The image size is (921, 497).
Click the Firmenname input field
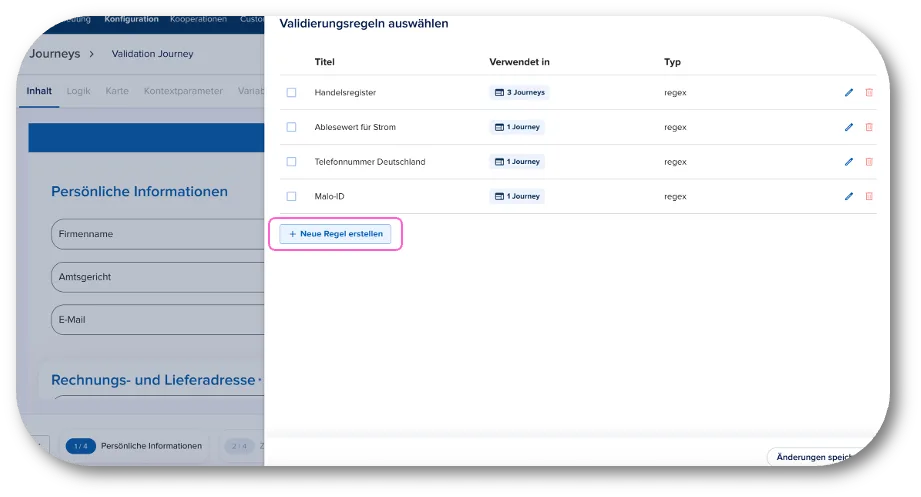coord(157,234)
